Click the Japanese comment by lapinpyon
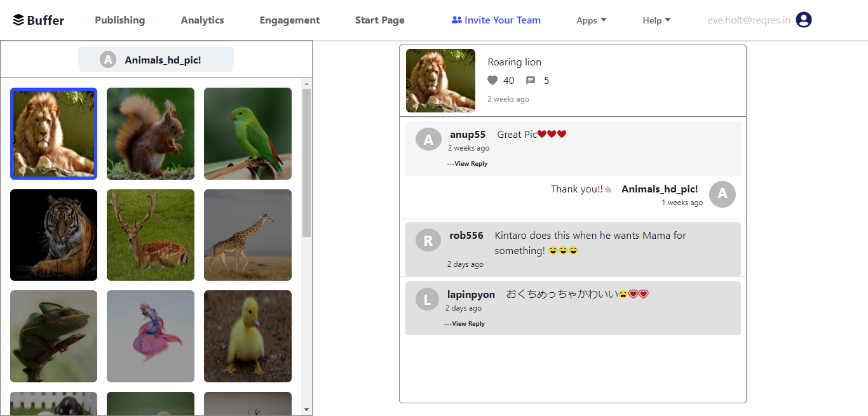The width and height of the screenshot is (868, 416). (577, 294)
